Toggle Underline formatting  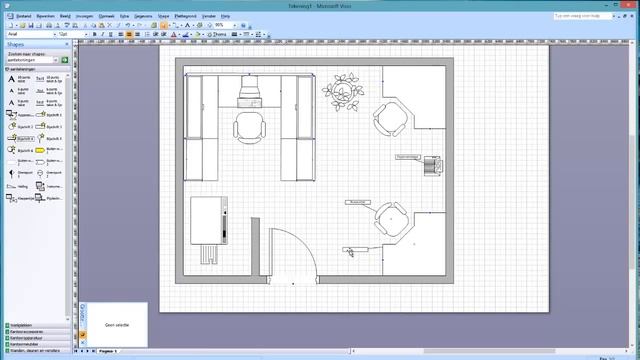tap(110, 34)
